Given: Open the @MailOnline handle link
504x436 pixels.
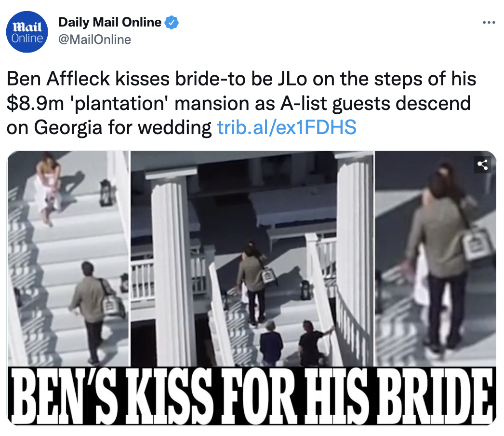Looking at the screenshot, I should coord(95,40).
